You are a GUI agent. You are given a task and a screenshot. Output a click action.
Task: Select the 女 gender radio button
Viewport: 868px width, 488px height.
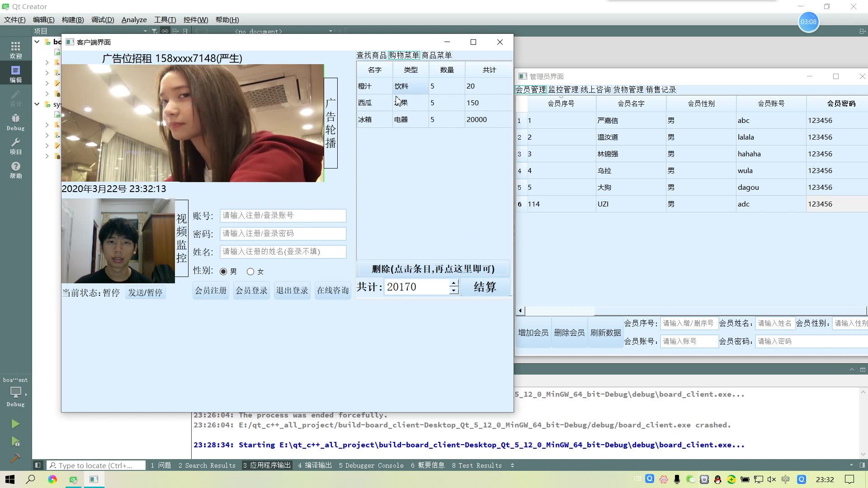250,272
